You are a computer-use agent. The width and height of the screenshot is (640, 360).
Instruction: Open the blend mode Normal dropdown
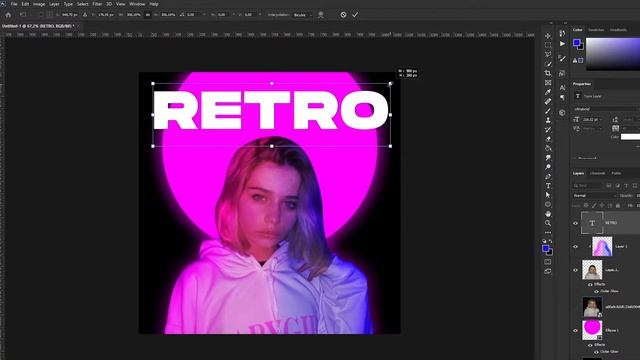(594, 196)
